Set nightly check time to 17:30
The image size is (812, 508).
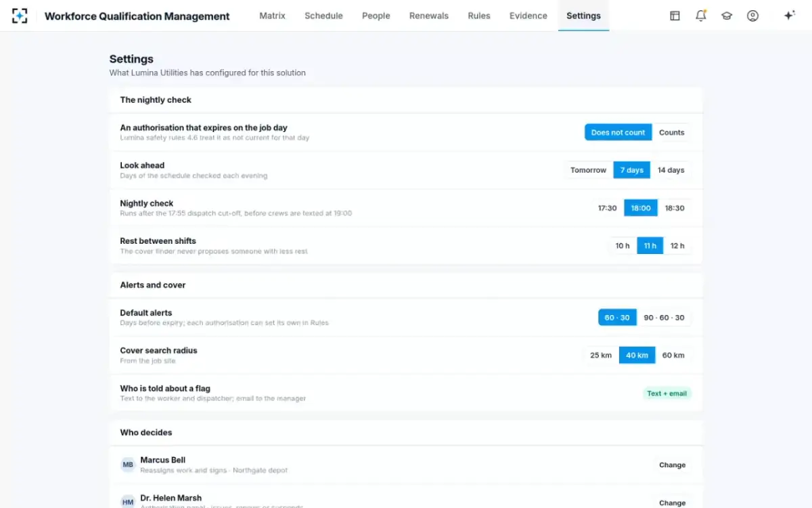(607, 208)
